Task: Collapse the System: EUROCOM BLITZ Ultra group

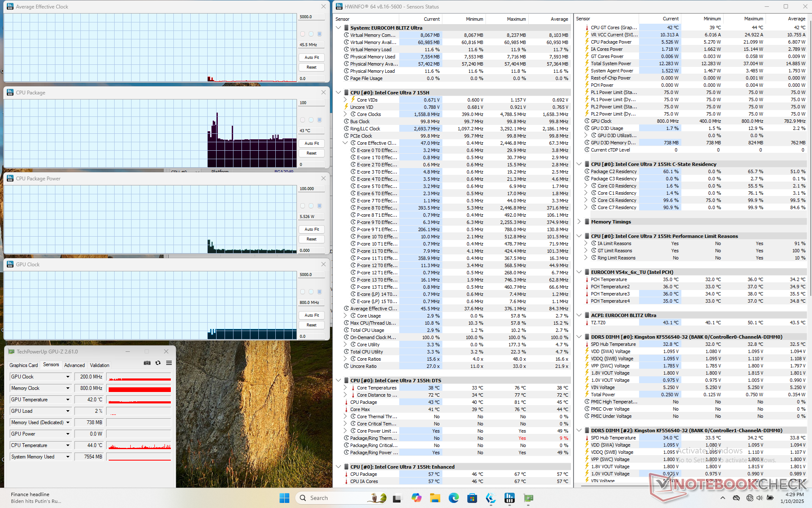Action: click(x=338, y=28)
